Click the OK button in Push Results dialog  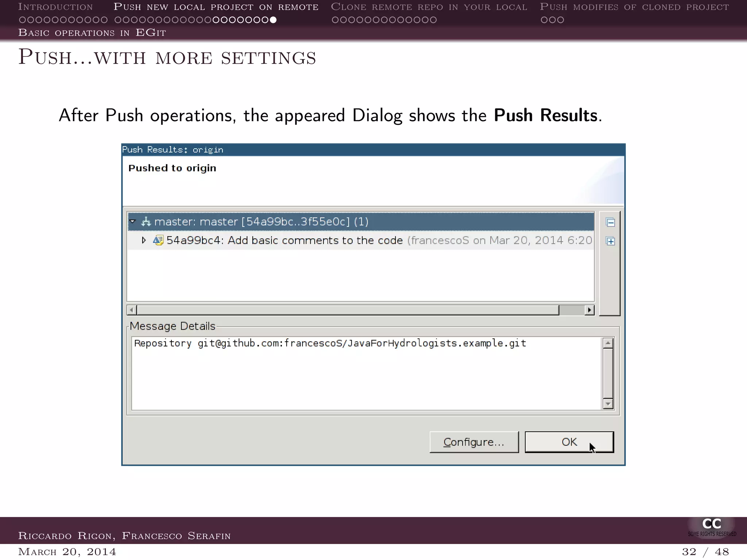click(569, 442)
